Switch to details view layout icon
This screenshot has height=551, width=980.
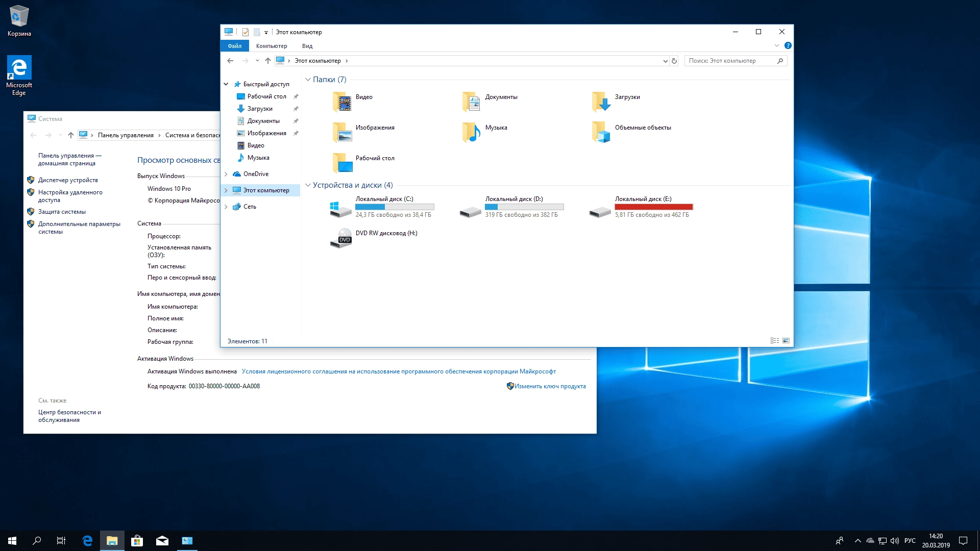click(775, 341)
